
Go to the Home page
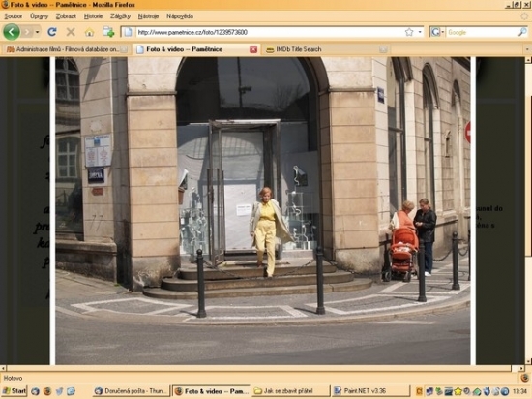click(x=90, y=32)
